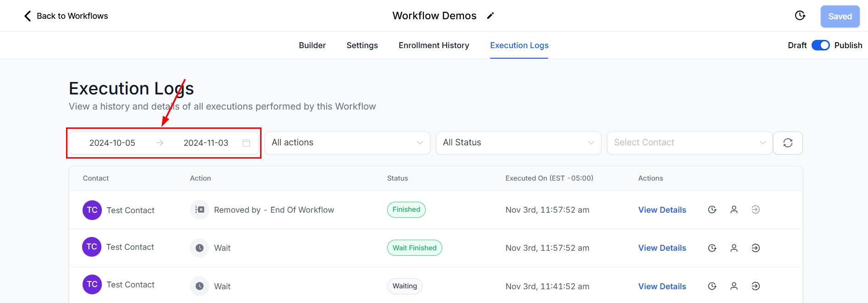
Task: Switch to the Builder tab
Action: tap(312, 45)
